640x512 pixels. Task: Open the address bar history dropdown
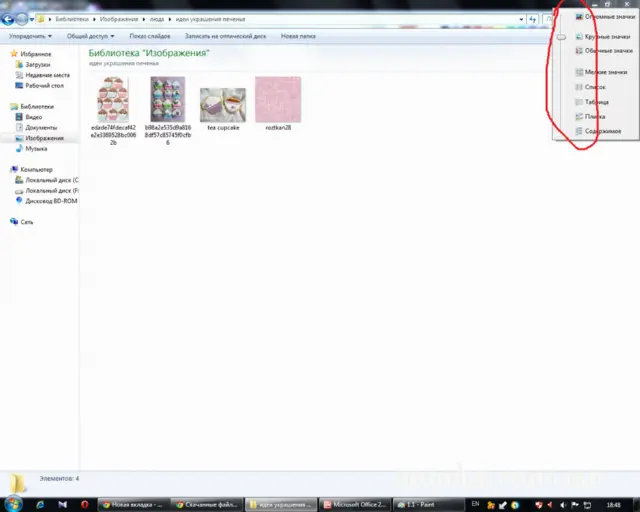click(x=521, y=19)
